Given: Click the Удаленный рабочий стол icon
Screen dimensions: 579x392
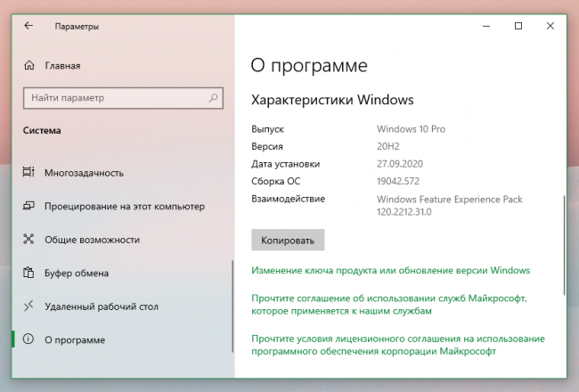Looking at the screenshot, I should (x=29, y=306).
